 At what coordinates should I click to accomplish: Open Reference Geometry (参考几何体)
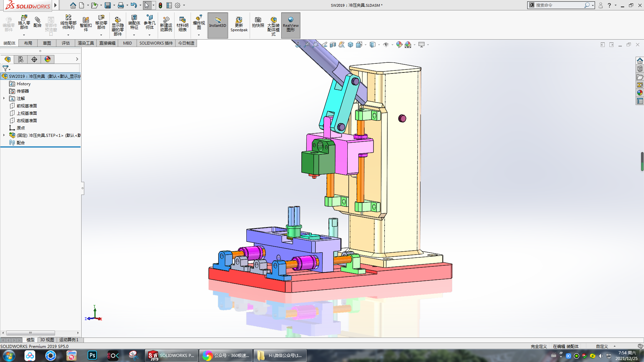(x=150, y=22)
